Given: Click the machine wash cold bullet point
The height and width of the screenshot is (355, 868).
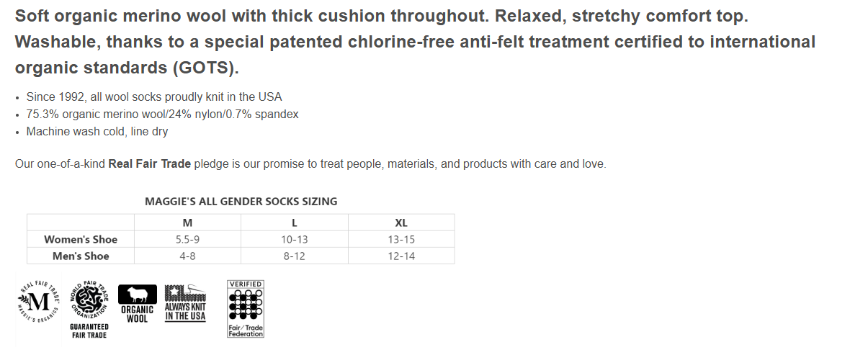Looking at the screenshot, I should pos(97,132).
